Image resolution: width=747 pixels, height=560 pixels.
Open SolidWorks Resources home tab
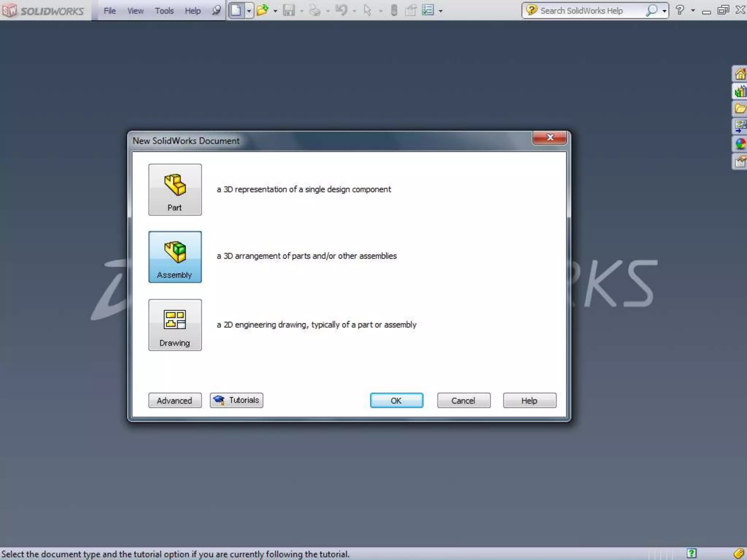coord(740,74)
